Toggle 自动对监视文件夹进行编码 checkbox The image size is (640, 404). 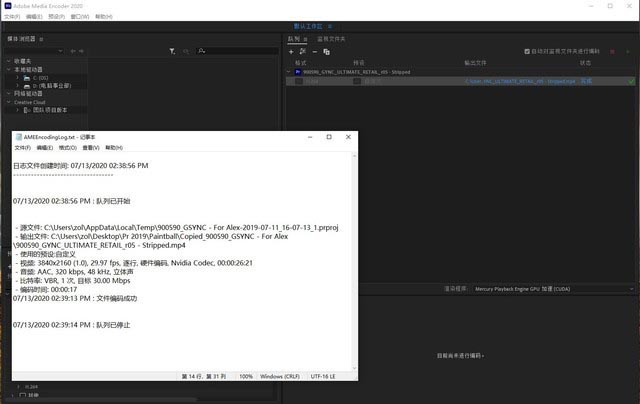[x=527, y=51]
